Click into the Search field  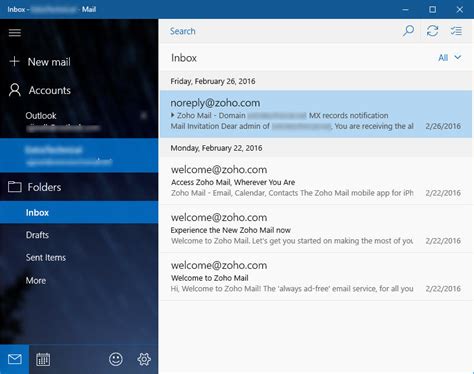coord(280,31)
